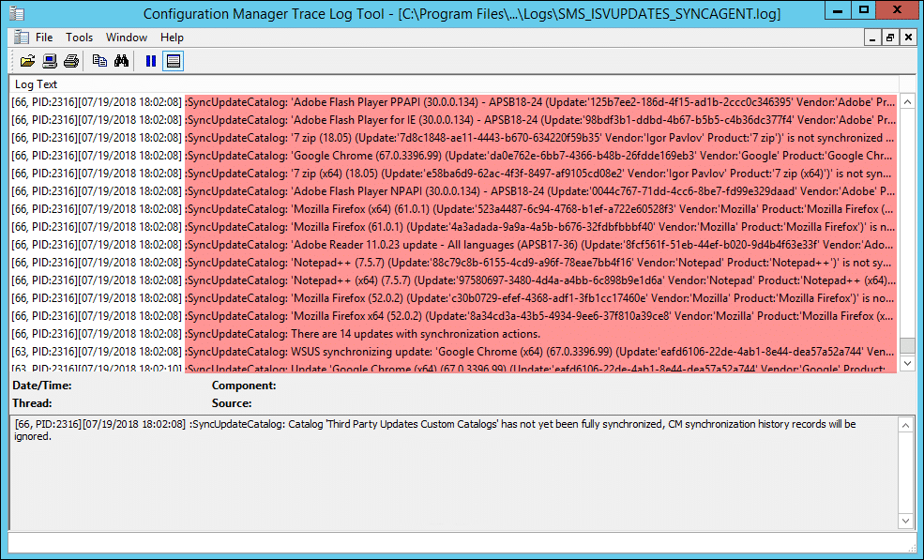Image resolution: width=924 pixels, height=560 pixels.
Task: Click the Print toolbar icon
Action: pos(71,61)
